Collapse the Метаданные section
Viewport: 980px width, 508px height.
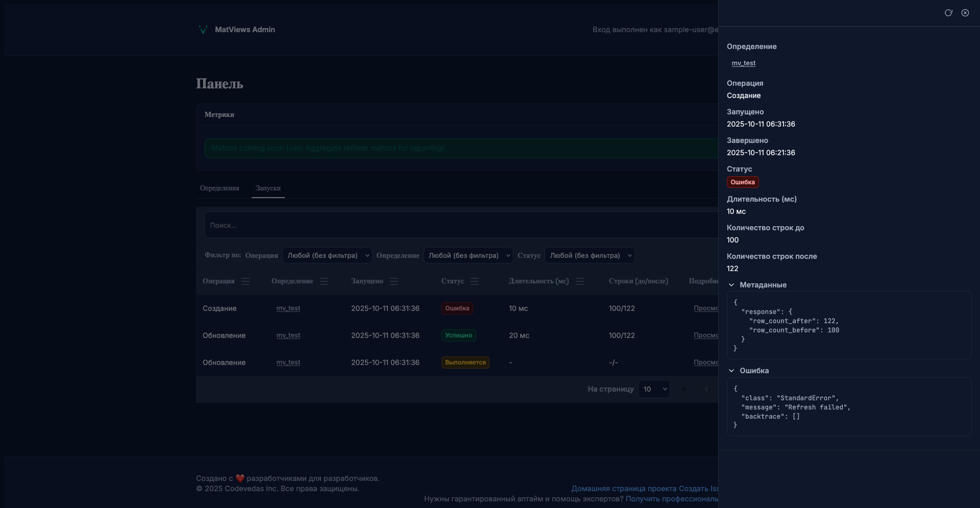pos(731,285)
